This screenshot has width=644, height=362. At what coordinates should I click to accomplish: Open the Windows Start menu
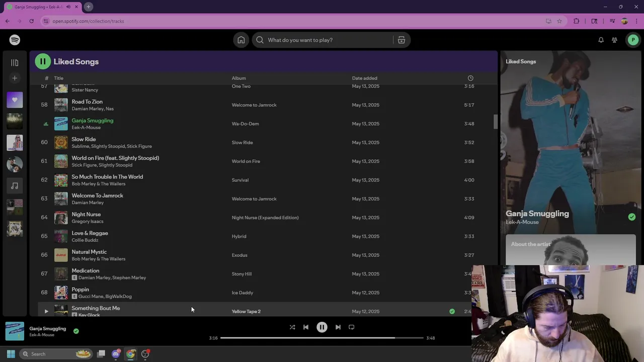[x=11, y=354]
